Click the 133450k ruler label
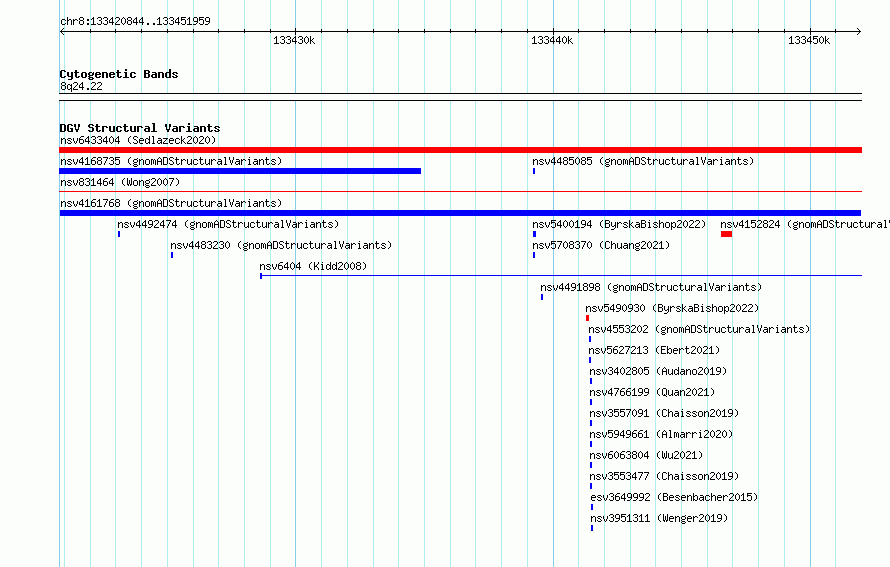The width and height of the screenshot is (890, 567). (809, 40)
